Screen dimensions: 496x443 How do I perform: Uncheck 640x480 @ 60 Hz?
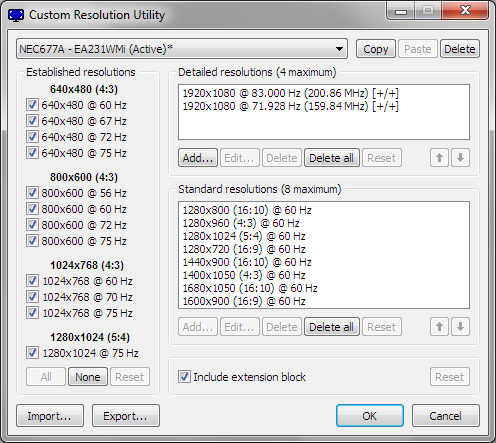click(x=32, y=105)
